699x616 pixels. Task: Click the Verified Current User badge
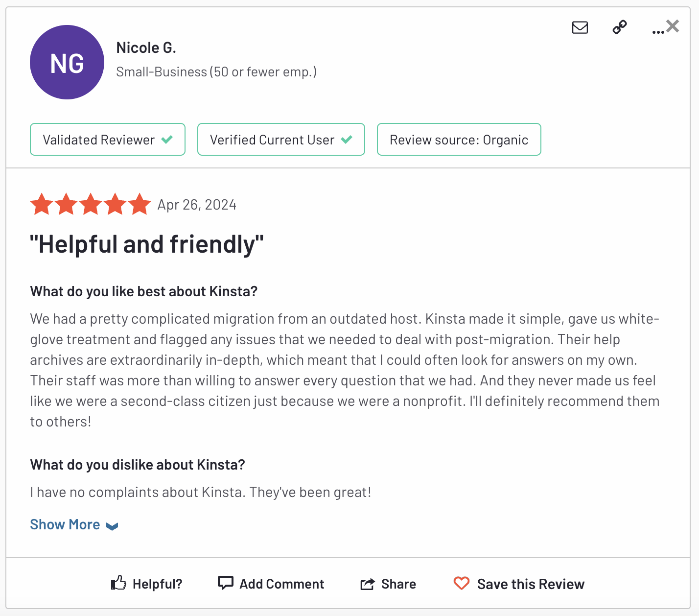pyautogui.click(x=281, y=140)
